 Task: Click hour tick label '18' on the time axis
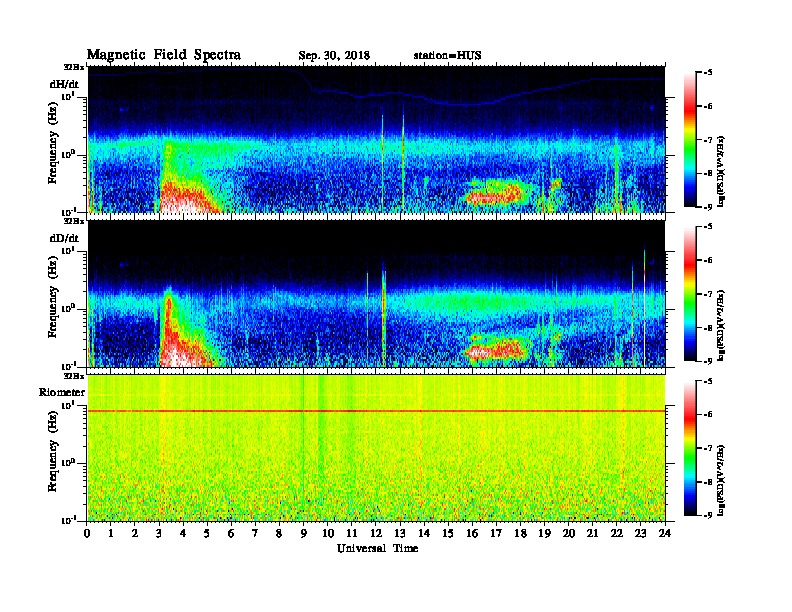click(x=520, y=534)
